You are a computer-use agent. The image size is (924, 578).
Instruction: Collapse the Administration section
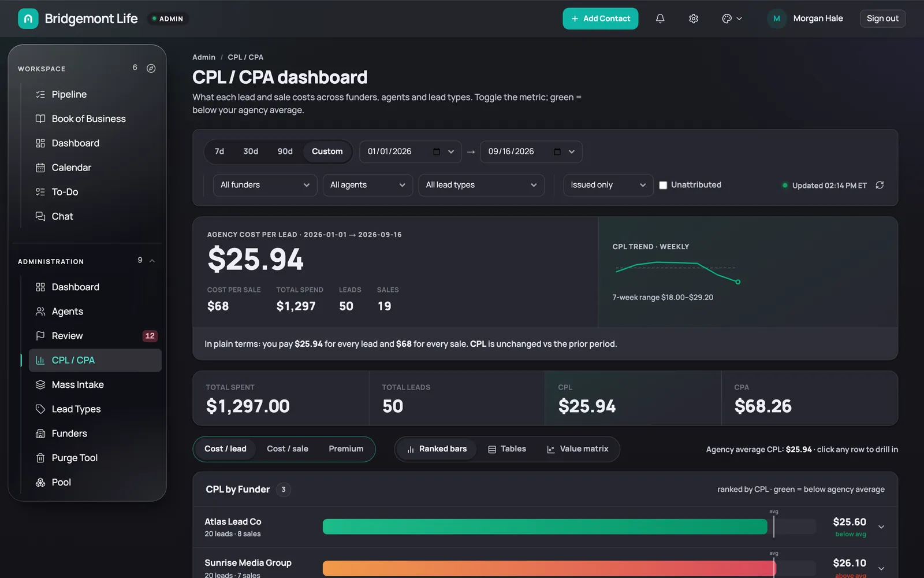[152, 261]
